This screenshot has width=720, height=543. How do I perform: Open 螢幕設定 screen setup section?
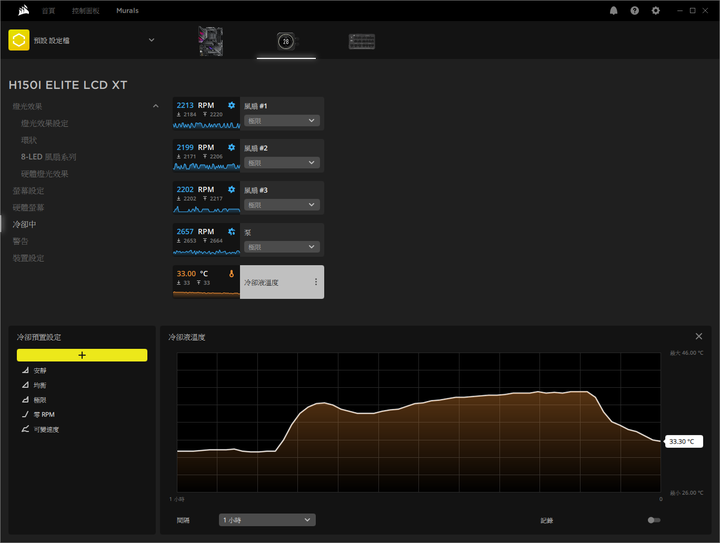click(28, 190)
